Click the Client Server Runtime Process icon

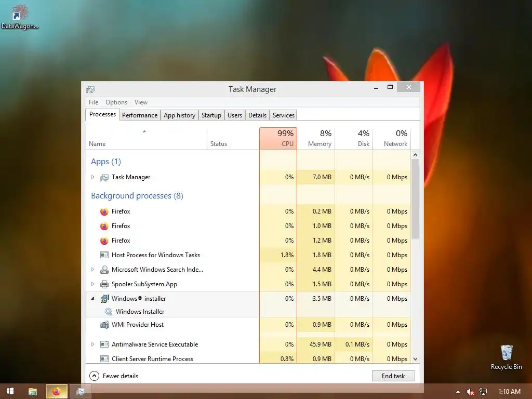tap(104, 359)
